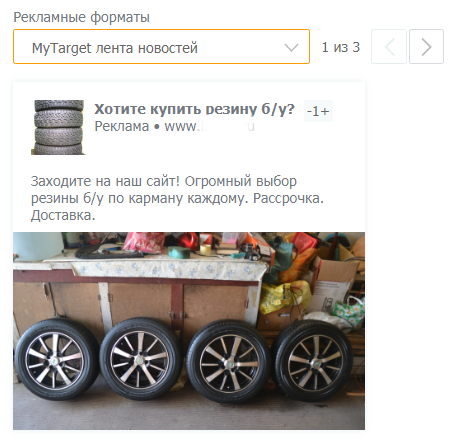Image resolution: width=449 pixels, height=443 pixels.
Task: Click the 1 из 3 preview counter
Action: coord(340,47)
